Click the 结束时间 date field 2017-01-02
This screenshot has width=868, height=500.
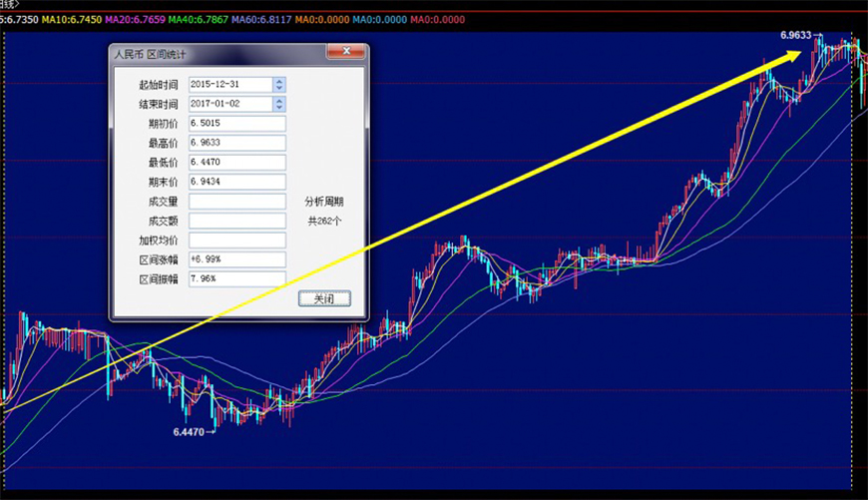click(228, 104)
